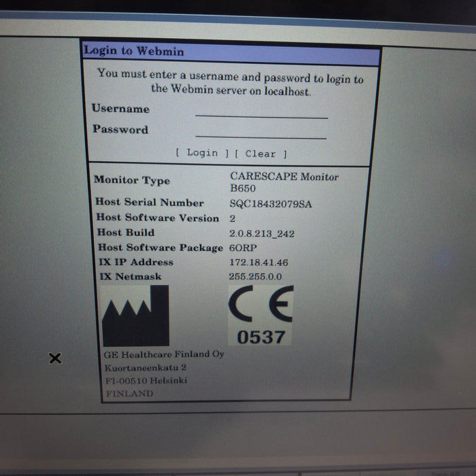Screen dimensions: 476x476
Task: Click the 'FINLAND' country text
Action: tap(130, 394)
